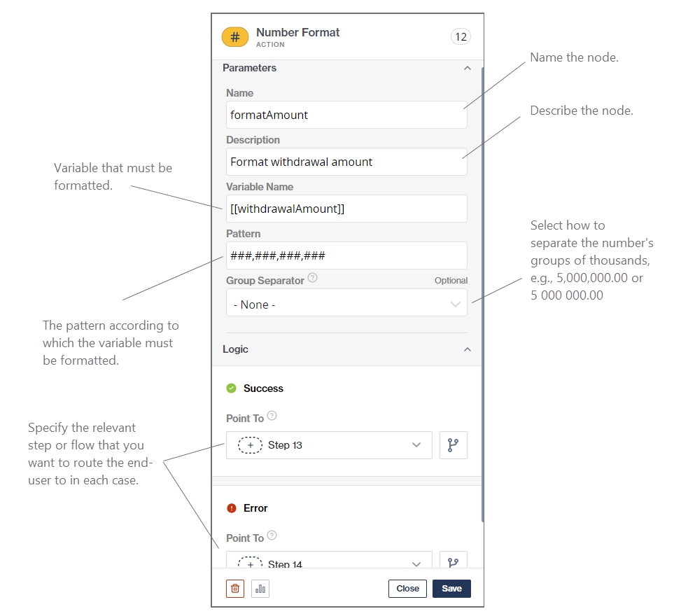Open the Success Point To Step 13 dropdown
Screen dimensions: 674x616
point(329,445)
